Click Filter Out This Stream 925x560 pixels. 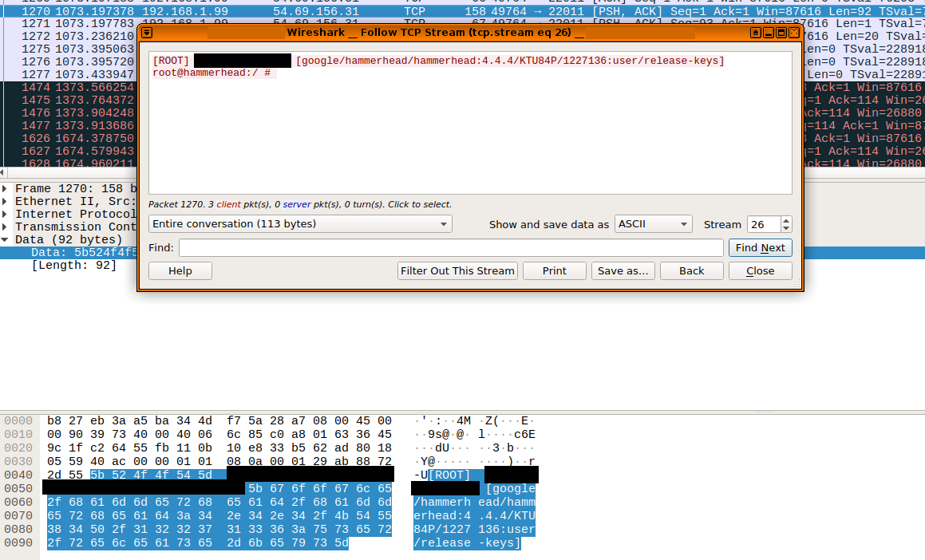[457, 271]
